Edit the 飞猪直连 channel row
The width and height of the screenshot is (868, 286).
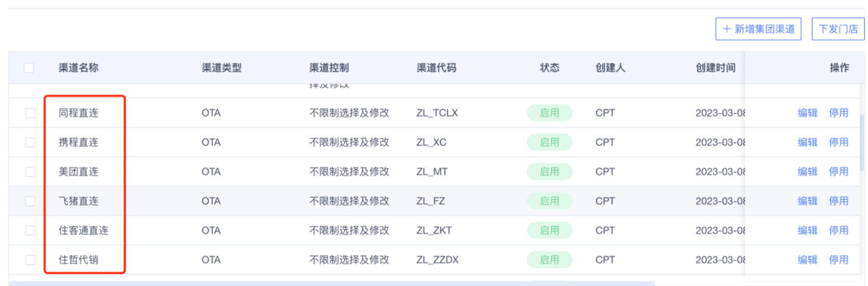coord(807,201)
